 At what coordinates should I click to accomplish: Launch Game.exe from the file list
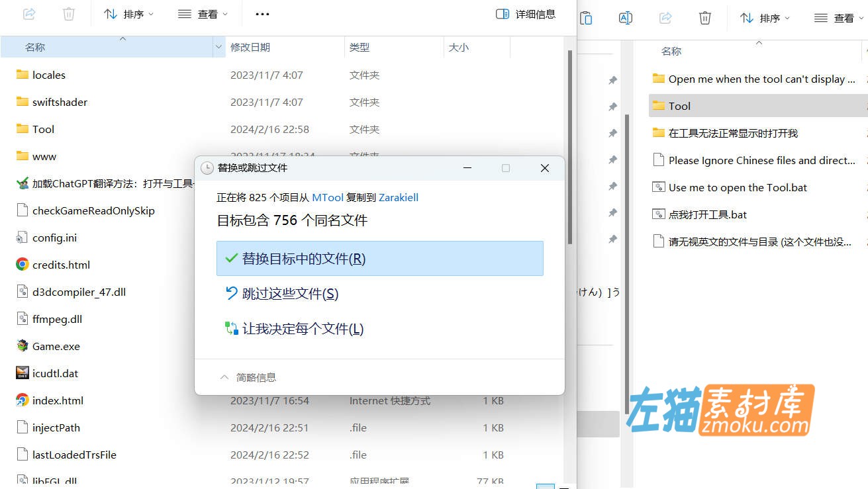point(56,345)
